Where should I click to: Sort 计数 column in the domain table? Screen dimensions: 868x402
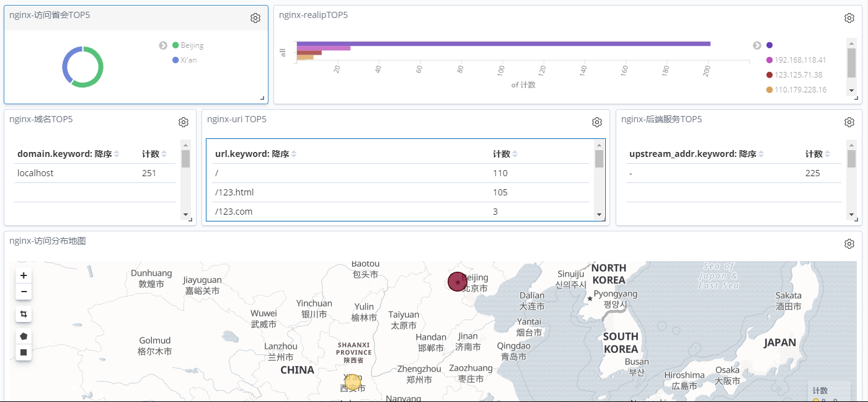(164, 154)
